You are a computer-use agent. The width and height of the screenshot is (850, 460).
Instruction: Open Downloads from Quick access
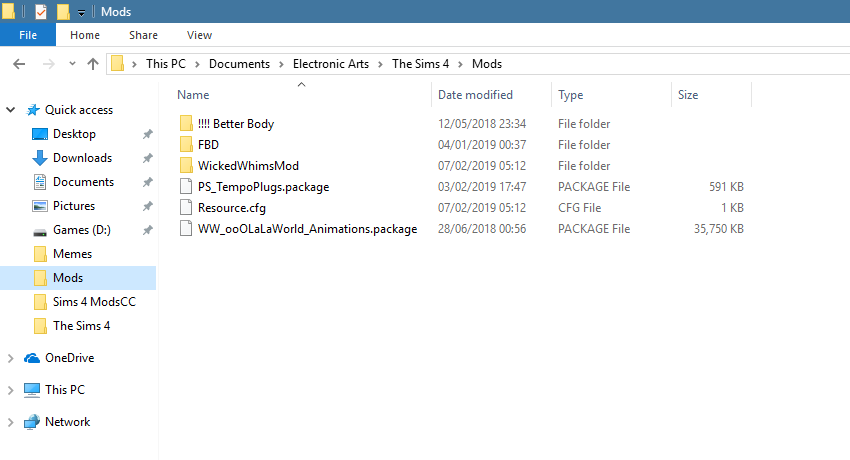coord(82,158)
